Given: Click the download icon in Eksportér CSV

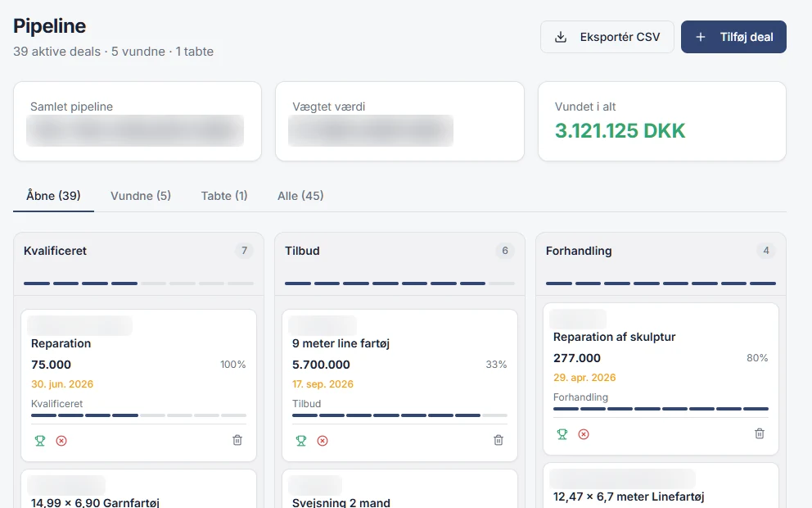Looking at the screenshot, I should [x=561, y=37].
